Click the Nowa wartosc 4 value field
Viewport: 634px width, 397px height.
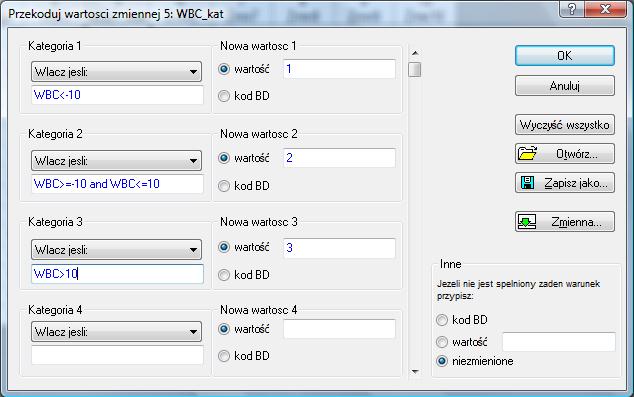tap(339, 329)
